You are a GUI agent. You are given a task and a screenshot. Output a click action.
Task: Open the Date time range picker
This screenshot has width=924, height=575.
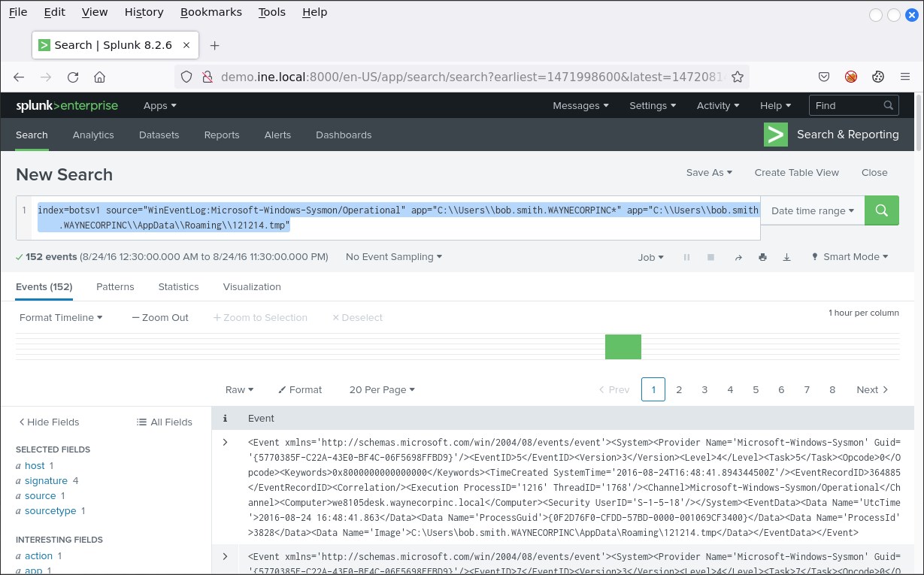point(812,210)
